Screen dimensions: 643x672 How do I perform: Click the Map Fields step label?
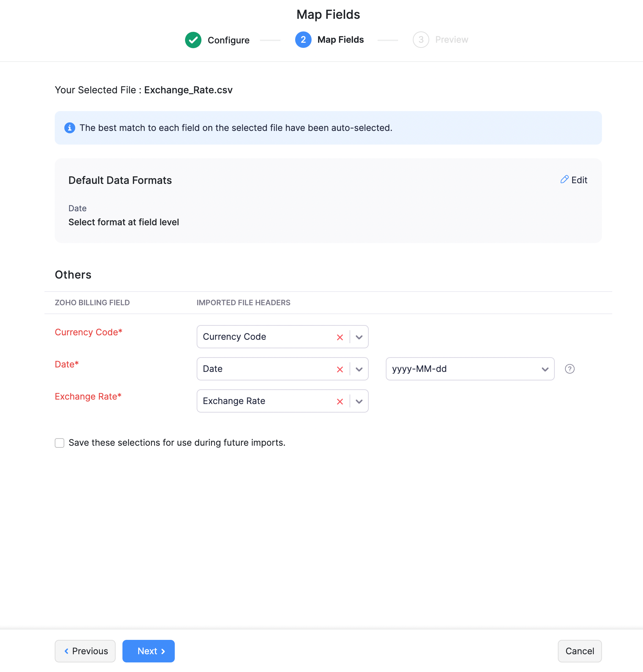340,40
